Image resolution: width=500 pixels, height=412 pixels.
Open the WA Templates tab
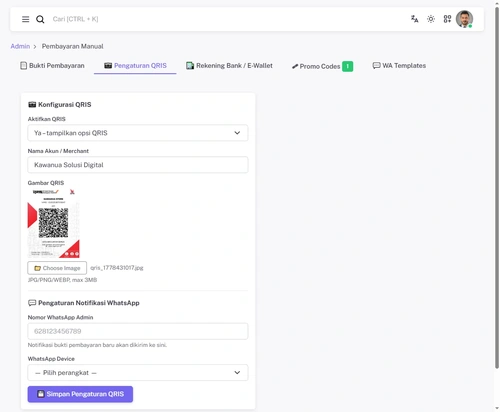tap(399, 66)
